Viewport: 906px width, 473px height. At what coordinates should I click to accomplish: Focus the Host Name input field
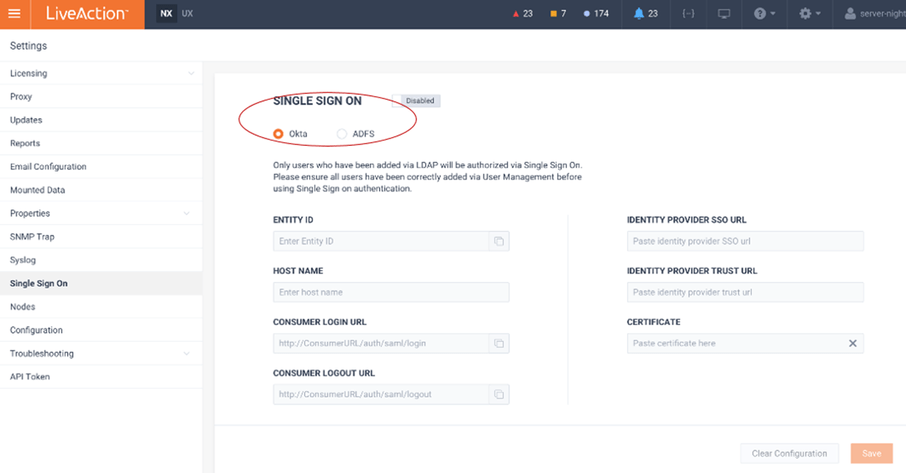click(x=391, y=292)
